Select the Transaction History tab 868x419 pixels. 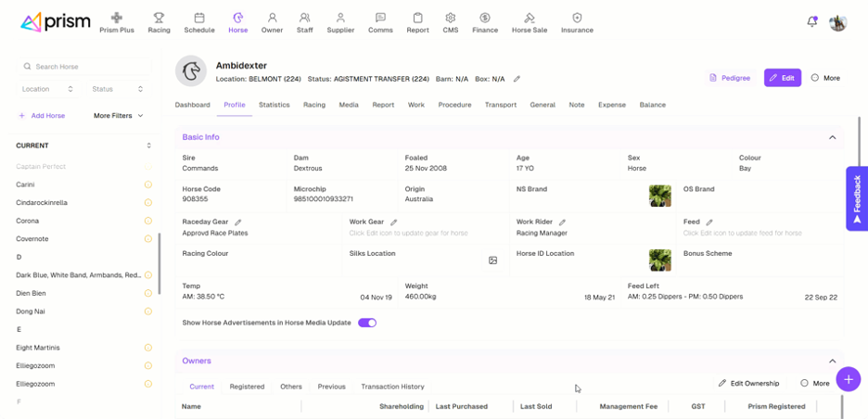tap(392, 387)
